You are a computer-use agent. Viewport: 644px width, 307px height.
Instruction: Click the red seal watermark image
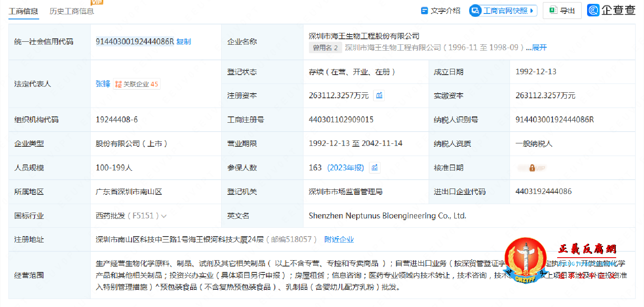tap(525, 259)
